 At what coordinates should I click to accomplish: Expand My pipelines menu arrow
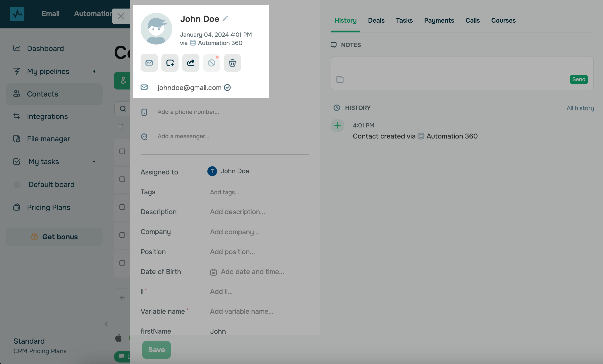click(94, 71)
